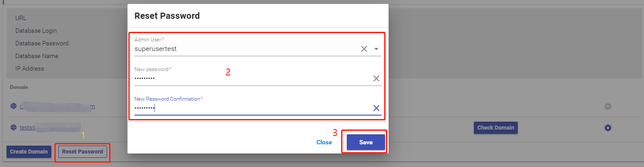The image size is (644, 167).
Task: Open the blurred first domain link
Action: click(57, 106)
